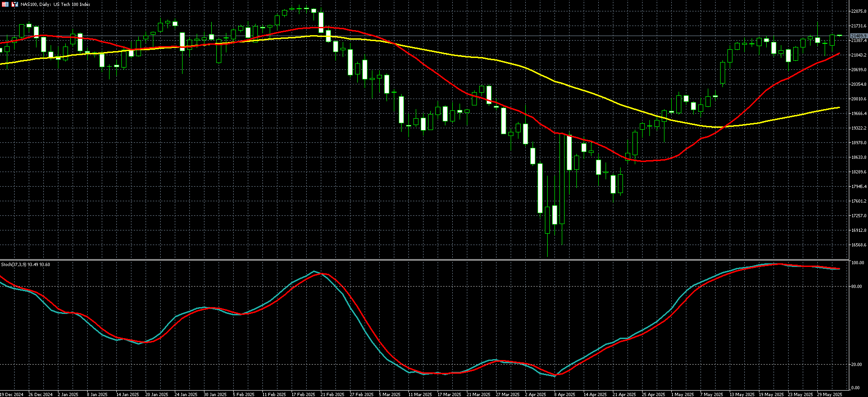Click the Depth of Market icon
Image resolution: width=868 pixels, height=397 pixels.
pyautogui.click(x=15, y=4)
